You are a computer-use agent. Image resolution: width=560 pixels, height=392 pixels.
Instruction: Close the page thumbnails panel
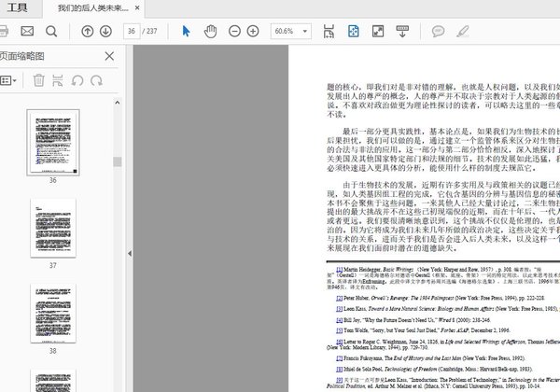pyautogui.click(x=109, y=56)
